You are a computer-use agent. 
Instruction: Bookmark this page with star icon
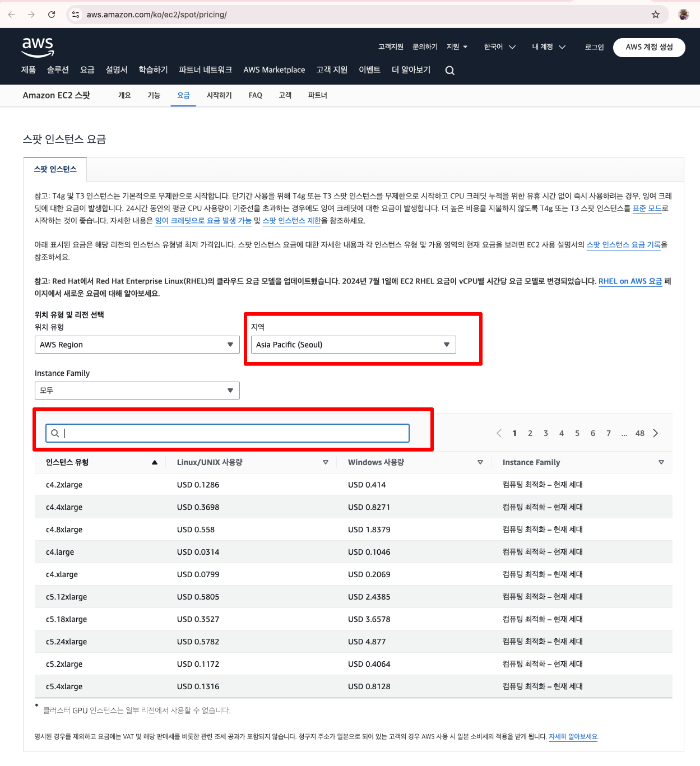point(656,15)
